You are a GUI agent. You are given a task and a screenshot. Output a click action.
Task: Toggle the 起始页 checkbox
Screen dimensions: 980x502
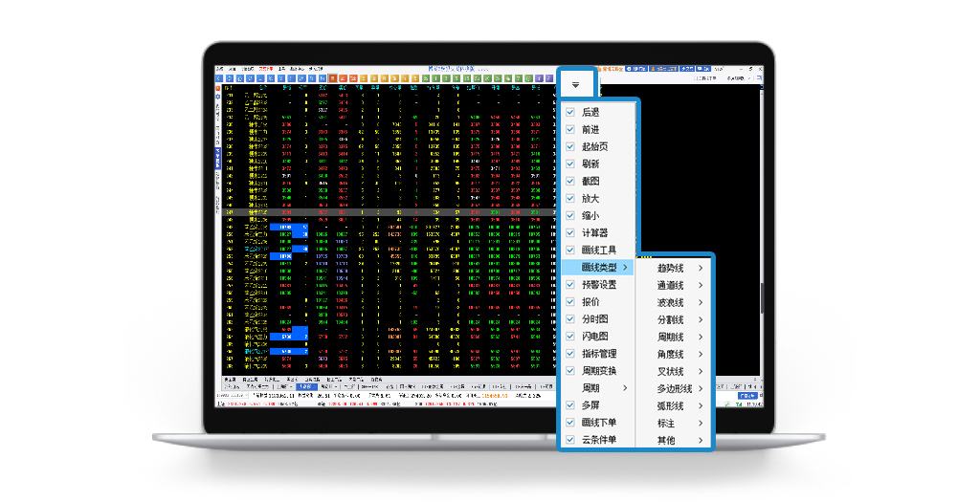(x=570, y=146)
